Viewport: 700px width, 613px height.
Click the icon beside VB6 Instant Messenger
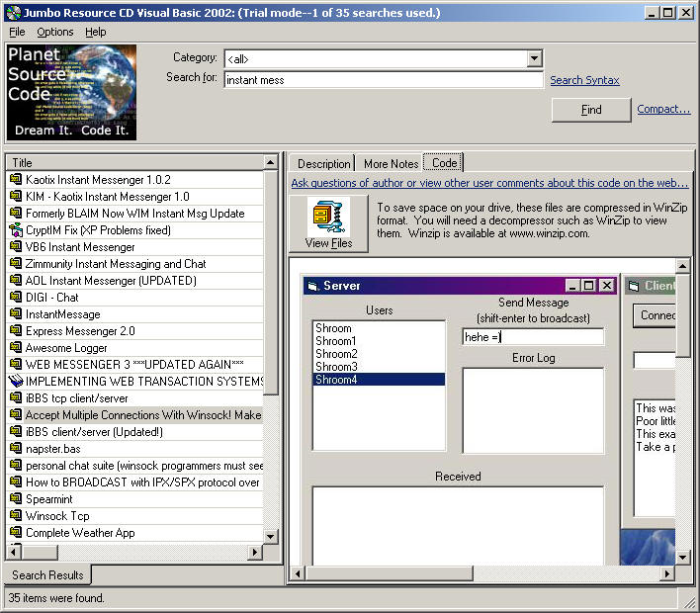coord(16,247)
